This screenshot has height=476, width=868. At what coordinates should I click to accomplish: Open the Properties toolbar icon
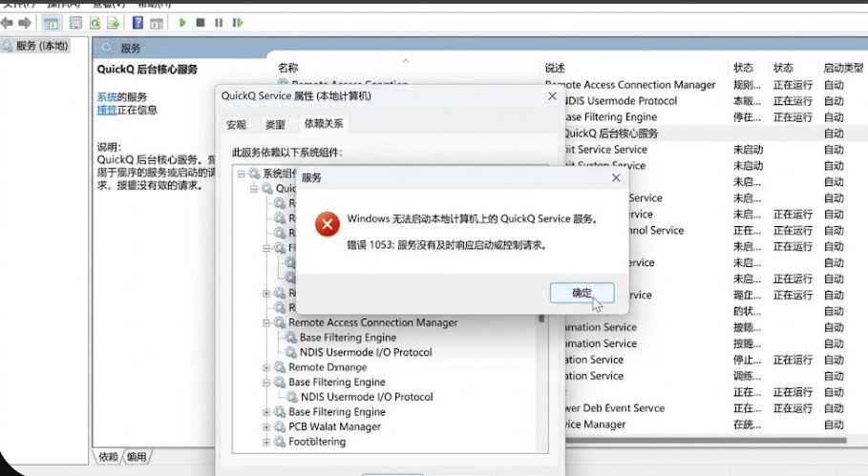click(75, 23)
